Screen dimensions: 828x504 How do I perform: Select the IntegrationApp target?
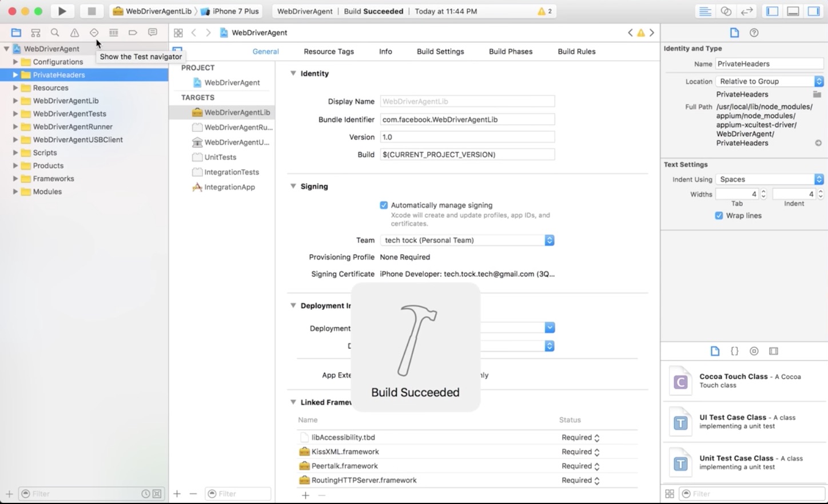coord(229,187)
